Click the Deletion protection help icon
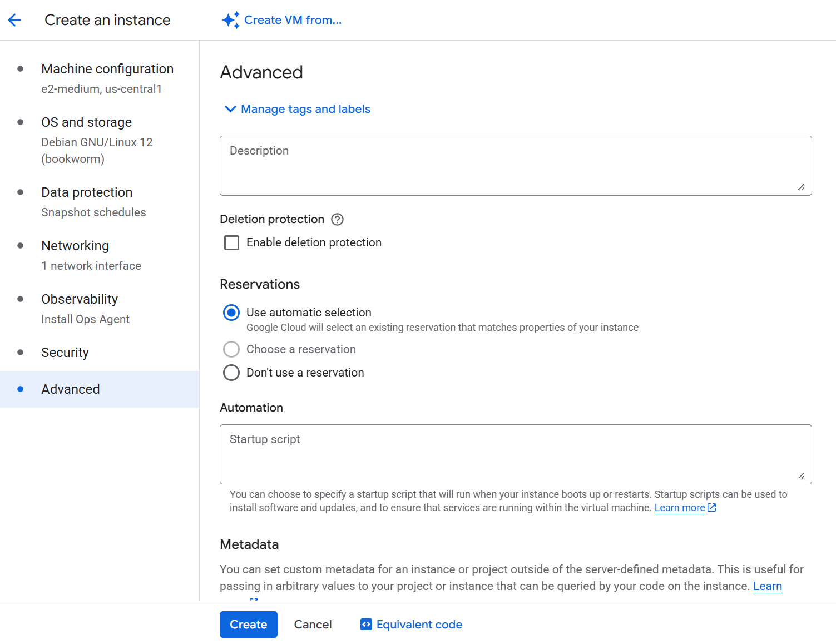This screenshot has width=836, height=644. point(337,219)
